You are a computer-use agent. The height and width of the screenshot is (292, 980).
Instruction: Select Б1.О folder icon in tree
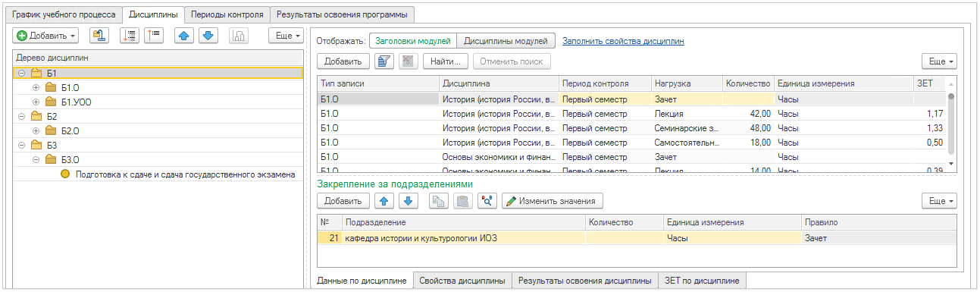51,88
